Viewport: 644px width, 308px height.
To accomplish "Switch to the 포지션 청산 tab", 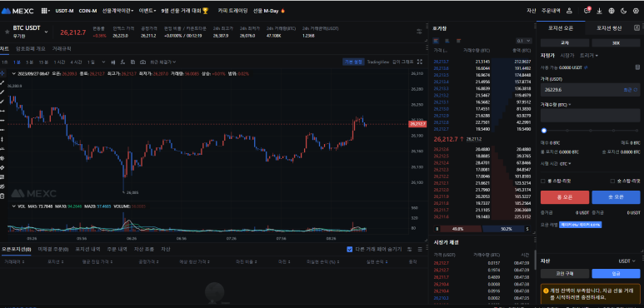I will (609, 28).
